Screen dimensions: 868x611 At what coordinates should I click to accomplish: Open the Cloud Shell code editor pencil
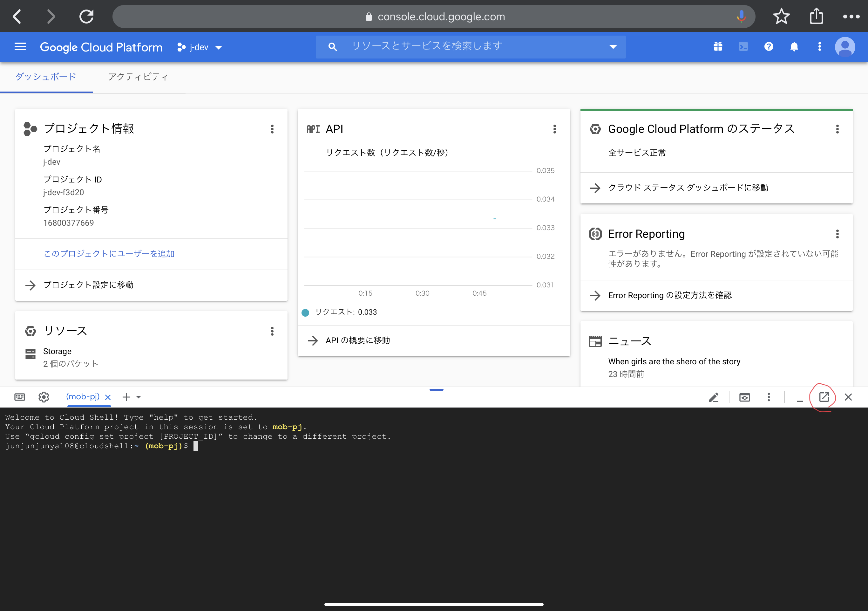pos(713,397)
